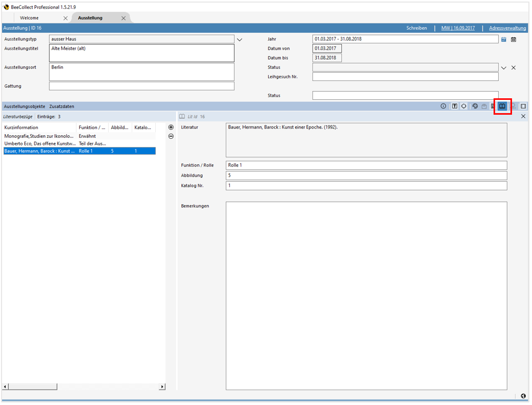532x405 pixels.
Task: Click the color palette toolbar icon
Action: (475, 106)
